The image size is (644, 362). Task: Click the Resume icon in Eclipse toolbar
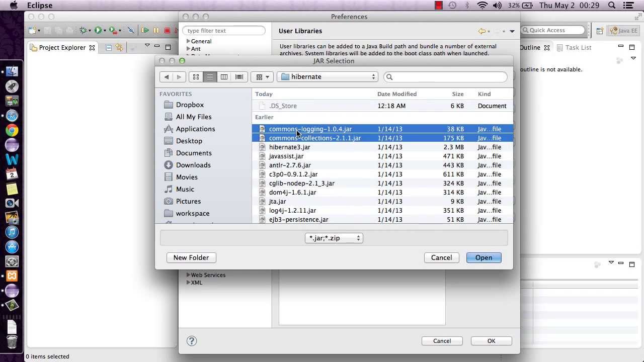coord(145,31)
